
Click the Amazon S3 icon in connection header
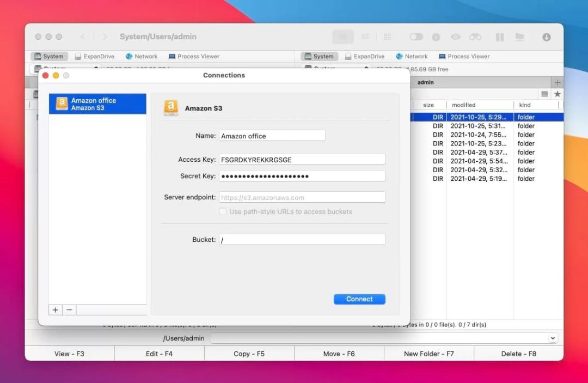171,108
